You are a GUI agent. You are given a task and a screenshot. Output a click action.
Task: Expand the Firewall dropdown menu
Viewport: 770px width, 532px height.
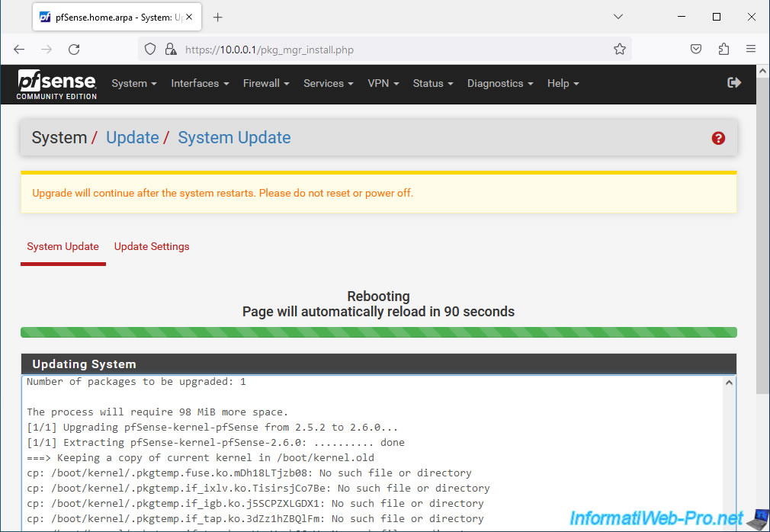tap(266, 83)
